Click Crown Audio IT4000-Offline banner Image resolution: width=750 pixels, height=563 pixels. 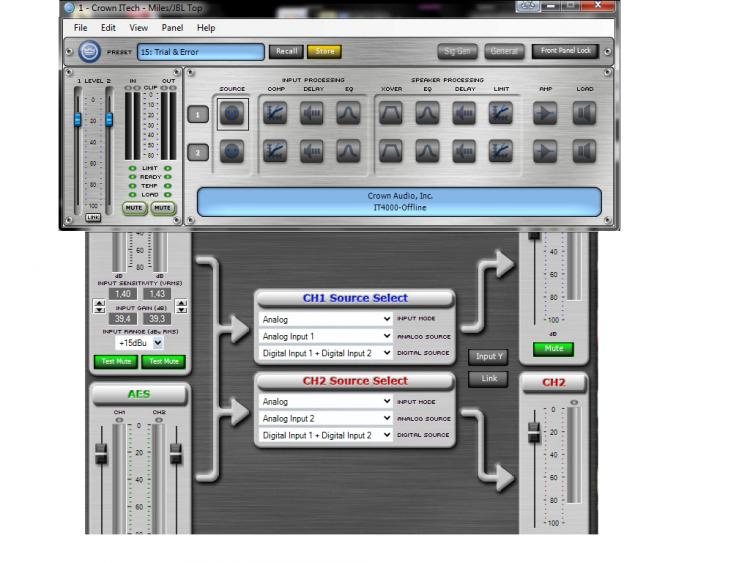click(x=399, y=202)
